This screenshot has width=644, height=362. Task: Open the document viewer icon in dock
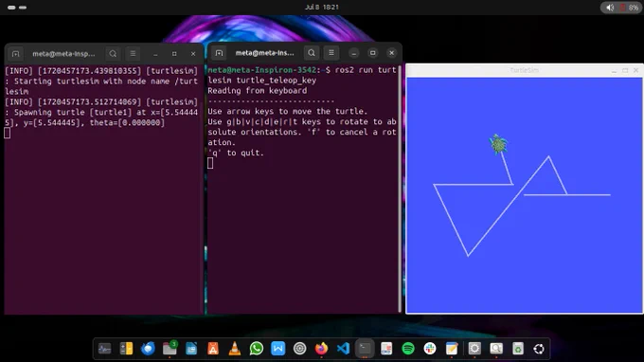pos(386,349)
